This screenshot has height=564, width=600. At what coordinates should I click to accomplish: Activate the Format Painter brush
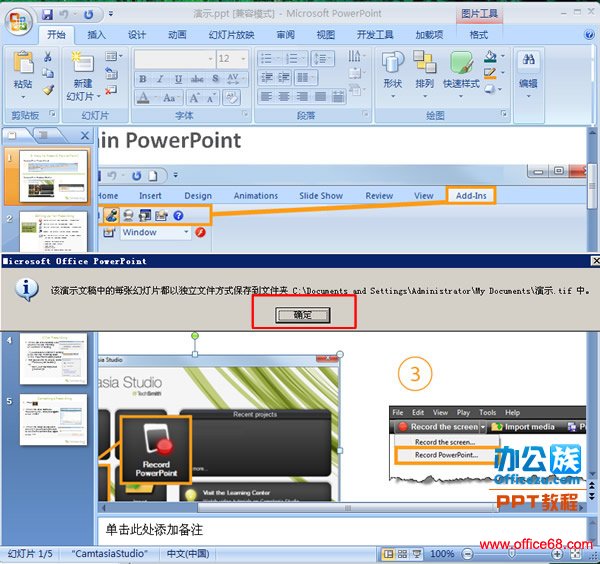48,90
